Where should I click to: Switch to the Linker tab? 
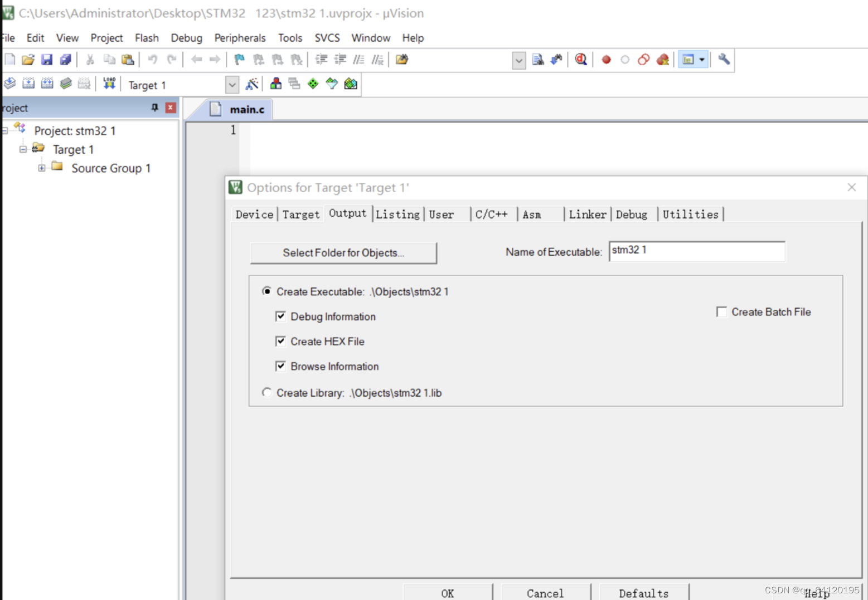coord(588,214)
